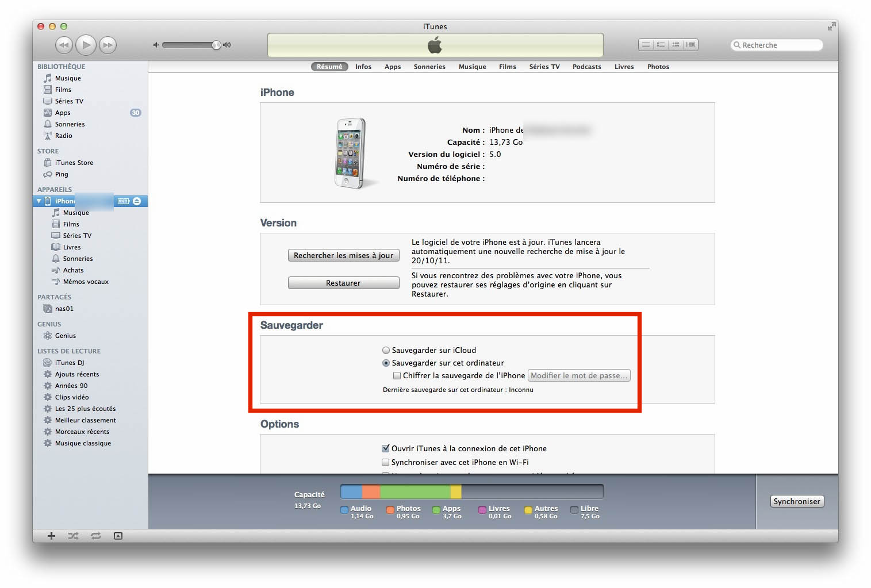Collapse the iPhone device disclosure triangle
871x588 pixels.
point(39,201)
